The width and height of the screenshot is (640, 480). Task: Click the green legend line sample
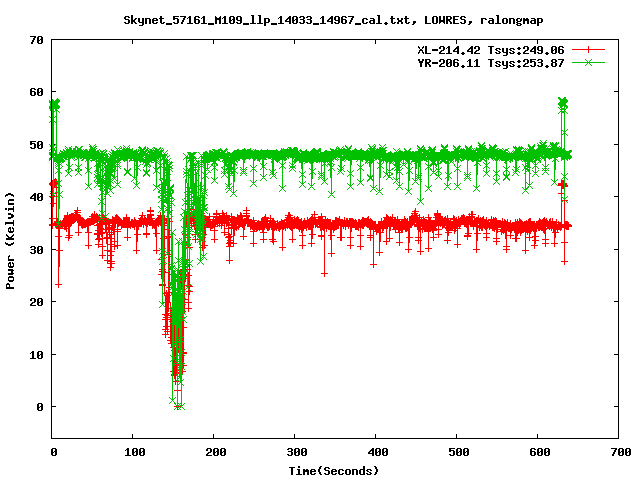[x=588, y=63]
